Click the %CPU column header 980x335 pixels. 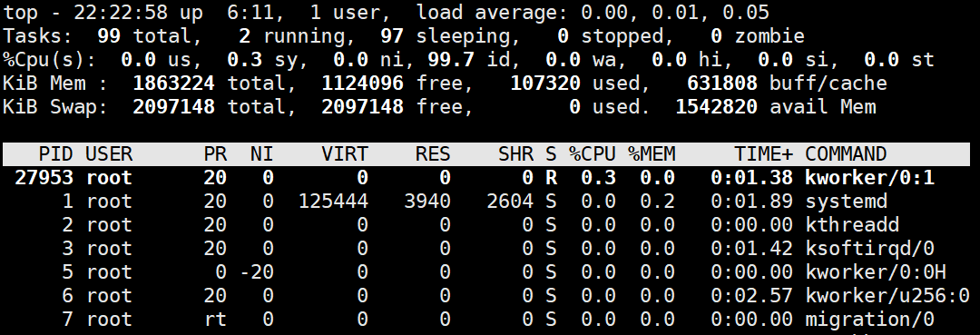point(593,153)
